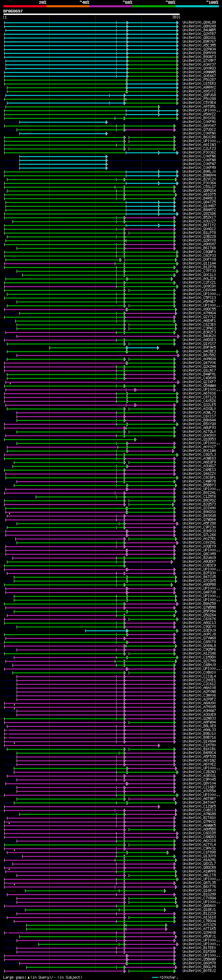Viewport: 222px width, 980px height.
Task: Select the UniRef100_A5AVZ2 label
Action: [199, 114]
